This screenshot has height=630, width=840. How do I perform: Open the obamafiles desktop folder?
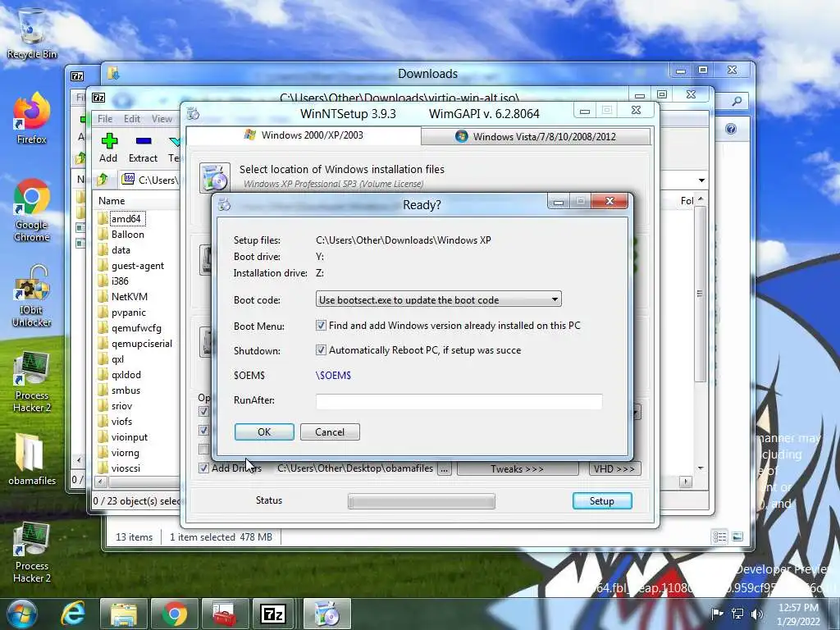[x=32, y=459]
